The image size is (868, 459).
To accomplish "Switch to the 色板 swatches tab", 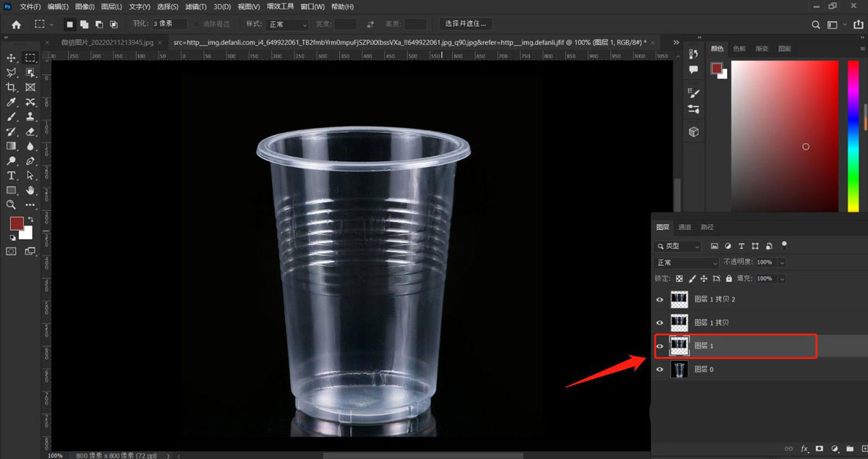I will coord(739,48).
